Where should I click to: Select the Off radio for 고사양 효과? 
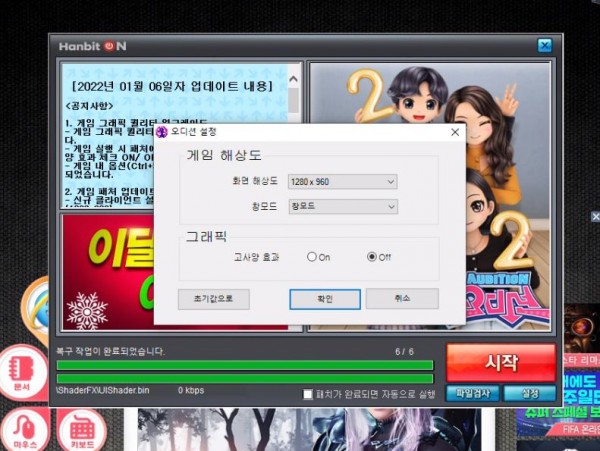[372, 257]
